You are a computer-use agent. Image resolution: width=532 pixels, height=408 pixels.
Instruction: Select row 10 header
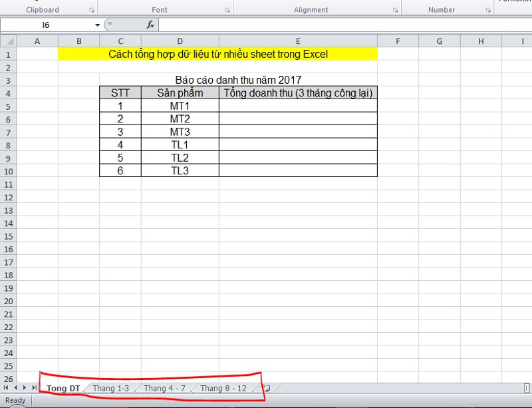[x=9, y=171]
